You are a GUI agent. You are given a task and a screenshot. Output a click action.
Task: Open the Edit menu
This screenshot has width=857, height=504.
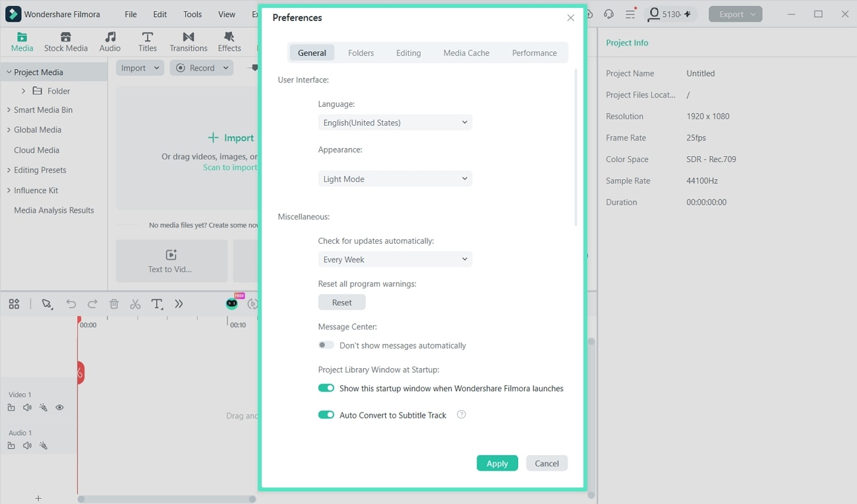coord(160,14)
